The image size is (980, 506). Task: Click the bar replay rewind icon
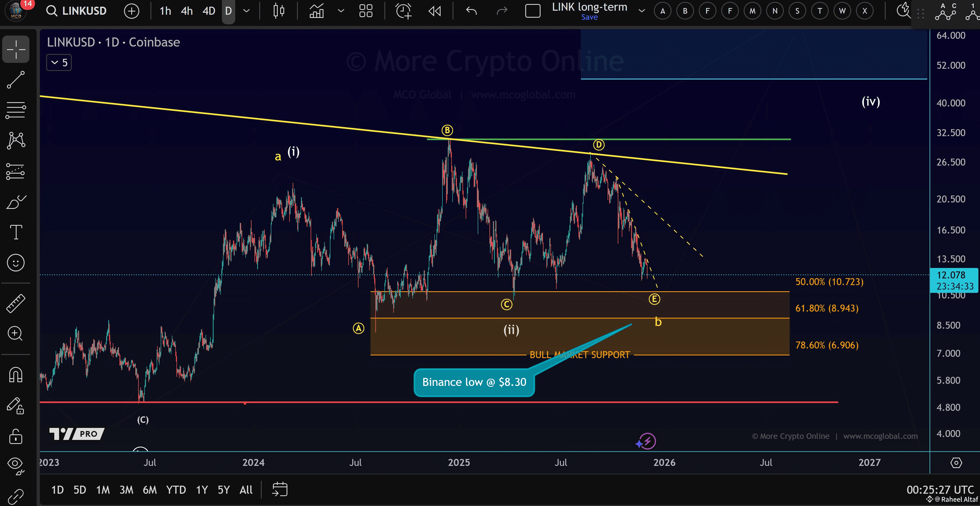click(434, 11)
